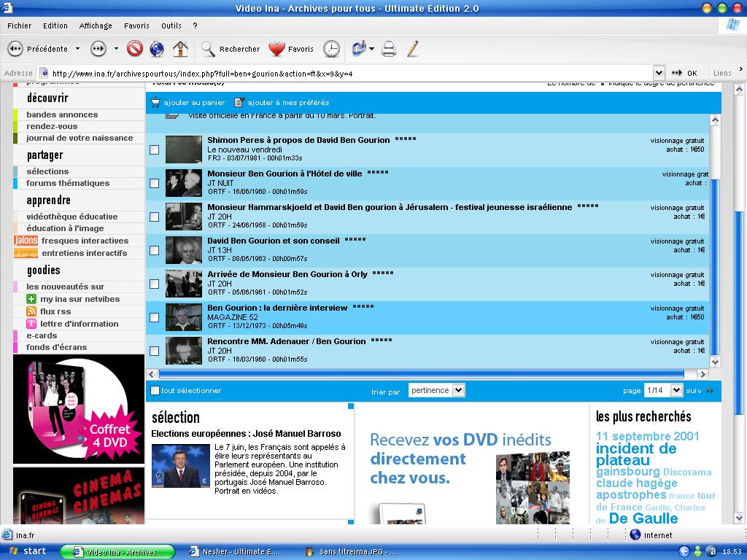Viewport: 747px width, 560px height.
Task: Switch to Nesher - Ultimate E... taskbar window
Action: tap(234, 552)
